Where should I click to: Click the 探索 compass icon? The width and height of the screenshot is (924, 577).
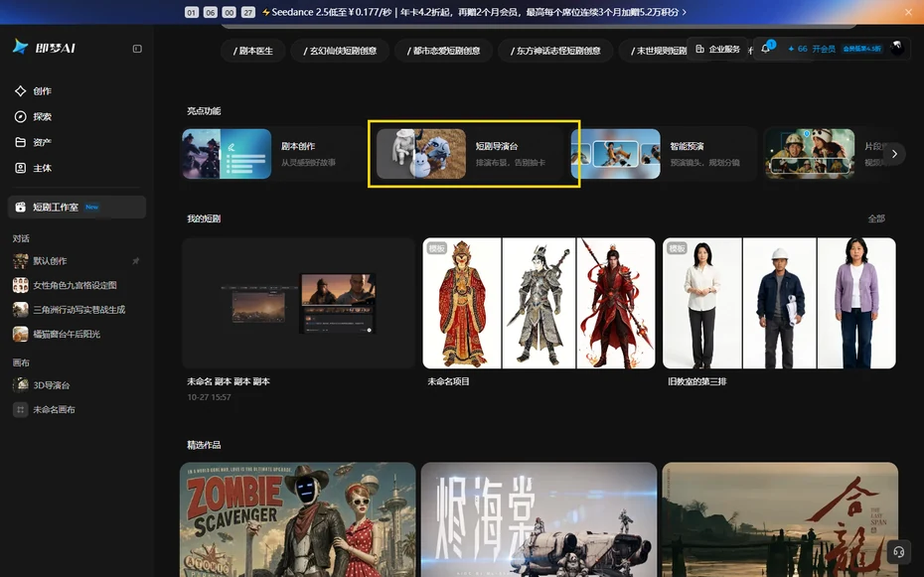[21, 116]
